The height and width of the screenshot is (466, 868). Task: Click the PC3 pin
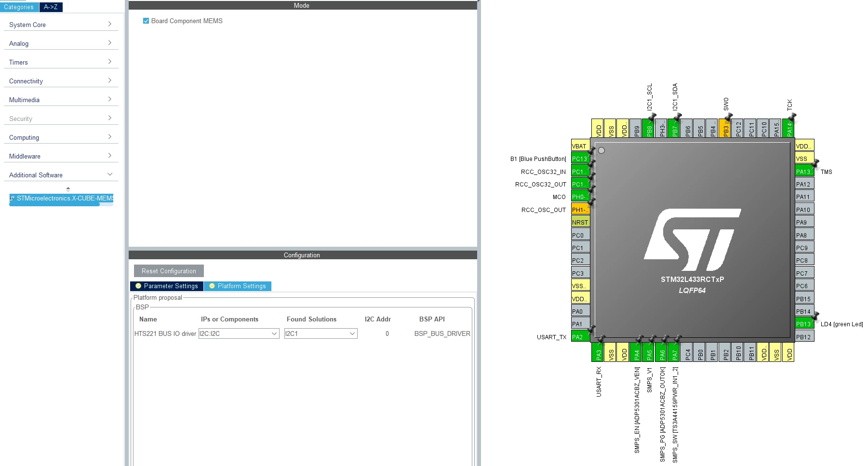(x=580, y=273)
